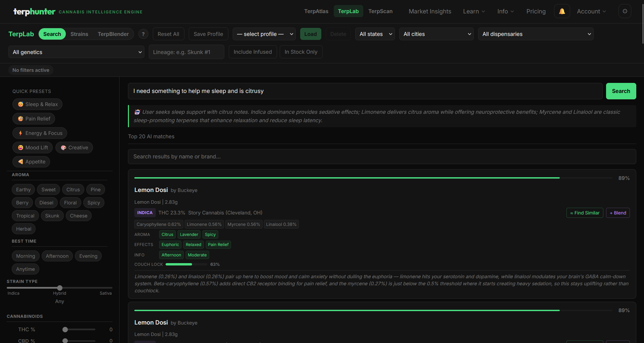Click the TerpLab help question mark
This screenshot has height=343, width=644.
[x=143, y=34]
